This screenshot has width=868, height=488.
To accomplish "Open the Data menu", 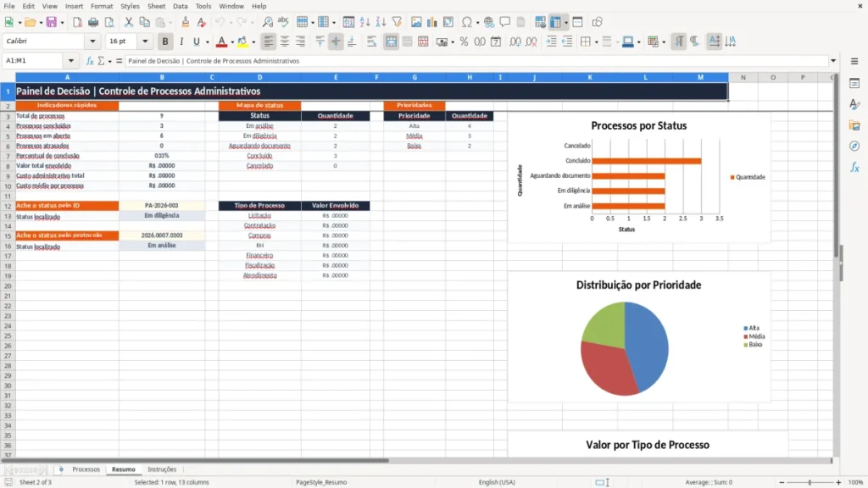I will click(x=180, y=6).
